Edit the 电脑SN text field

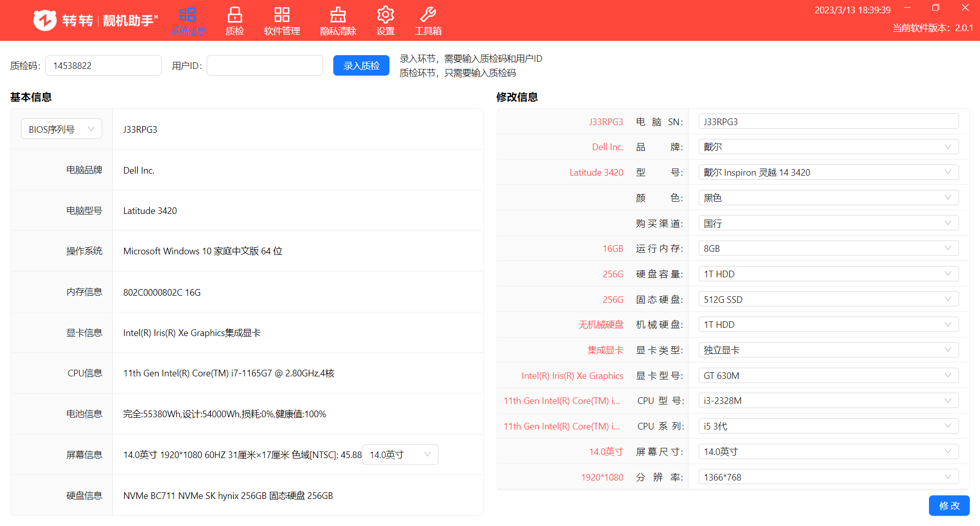point(828,122)
